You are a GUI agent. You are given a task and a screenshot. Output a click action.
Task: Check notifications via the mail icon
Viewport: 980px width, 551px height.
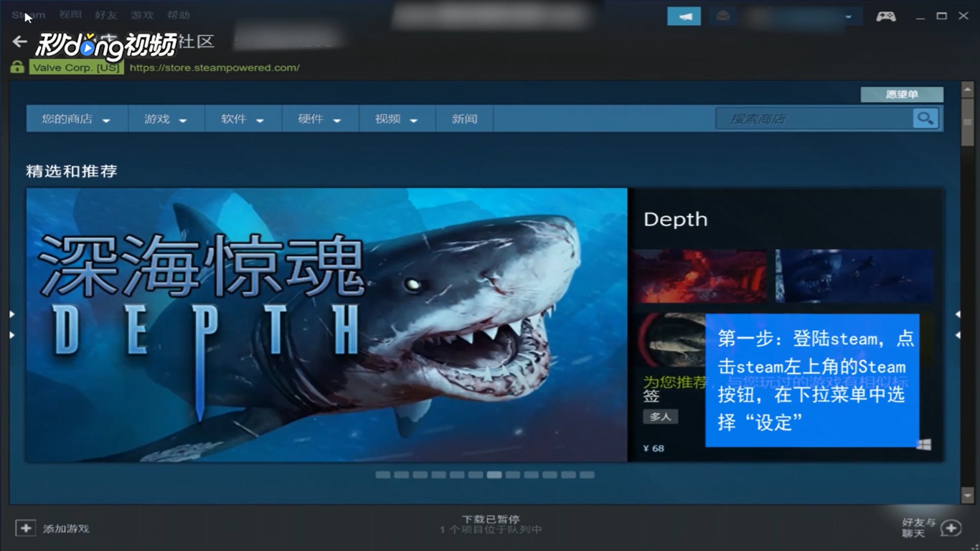[x=722, y=15]
